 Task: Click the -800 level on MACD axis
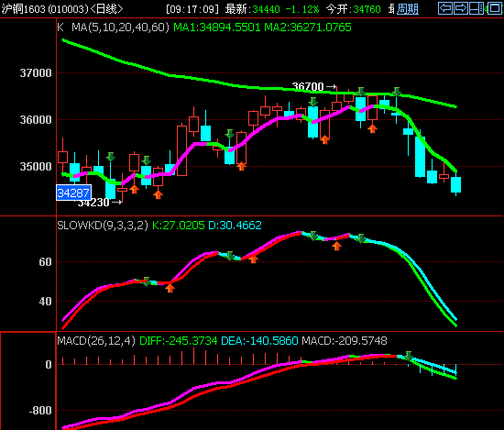point(40,411)
